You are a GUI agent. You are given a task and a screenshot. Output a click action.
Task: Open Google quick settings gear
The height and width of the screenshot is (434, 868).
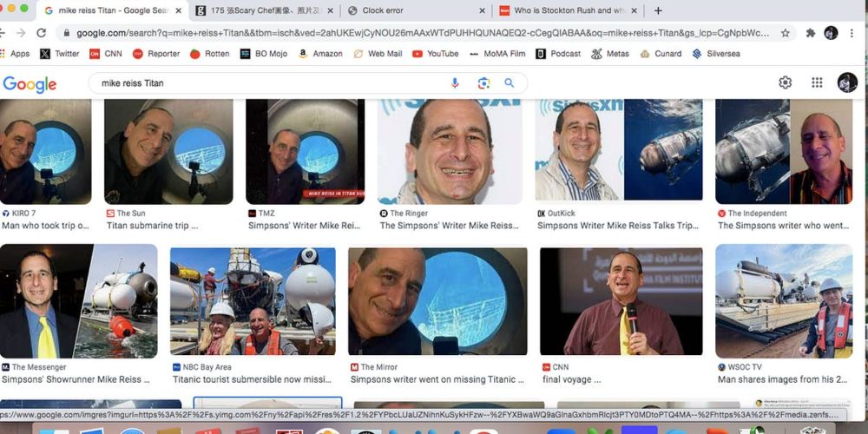pyautogui.click(x=785, y=82)
